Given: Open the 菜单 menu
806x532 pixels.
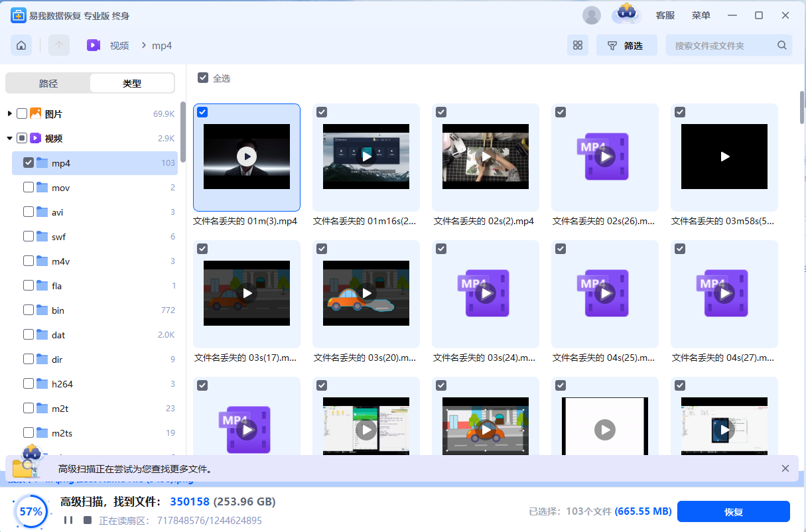Looking at the screenshot, I should (x=701, y=15).
